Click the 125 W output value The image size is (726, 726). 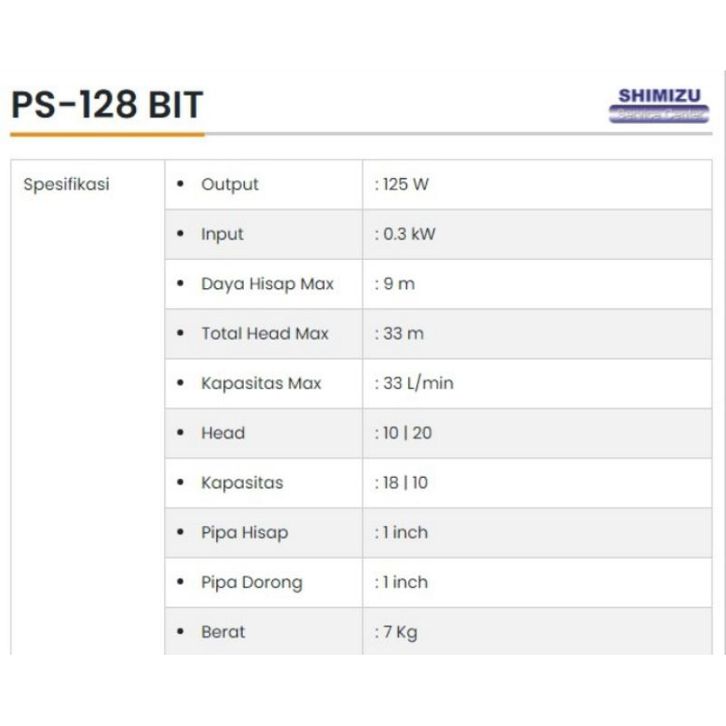tap(402, 184)
